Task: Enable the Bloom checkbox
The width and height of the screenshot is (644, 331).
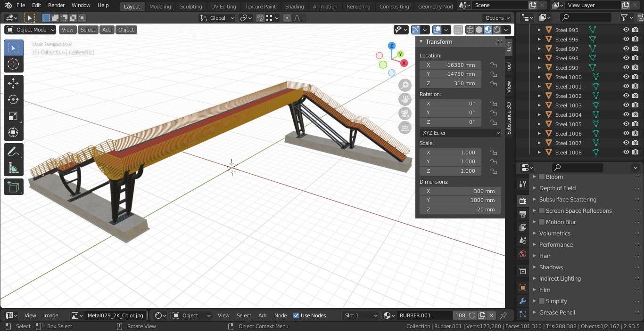Action: coord(542,177)
